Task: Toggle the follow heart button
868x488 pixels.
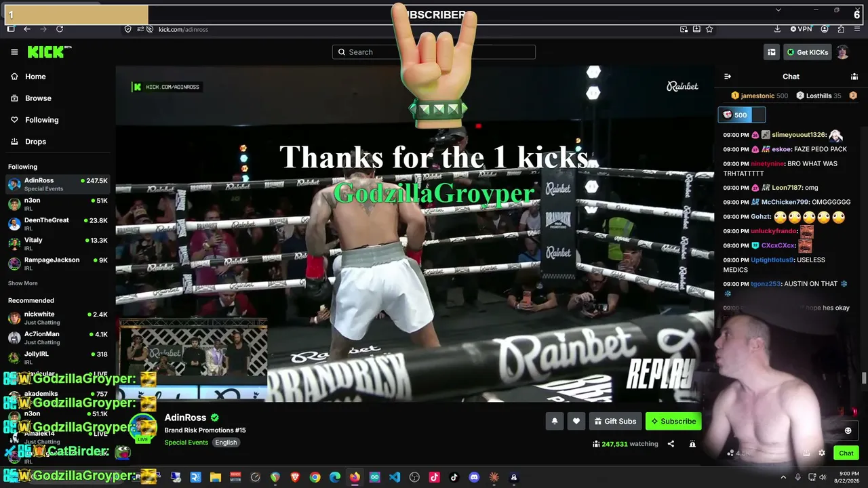Action: (x=576, y=422)
